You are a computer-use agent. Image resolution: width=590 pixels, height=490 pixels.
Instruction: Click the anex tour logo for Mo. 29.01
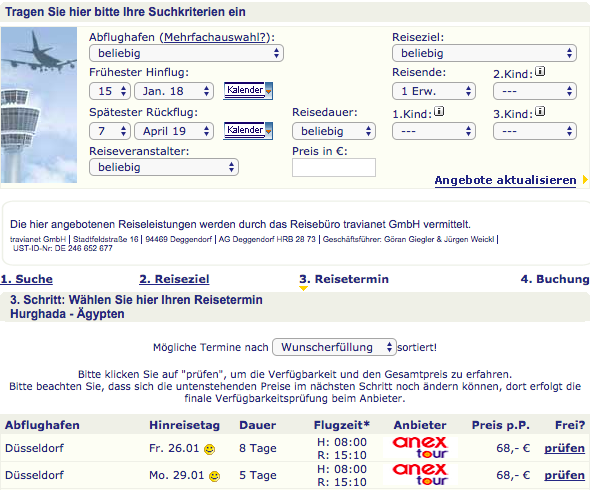point(420,475)
